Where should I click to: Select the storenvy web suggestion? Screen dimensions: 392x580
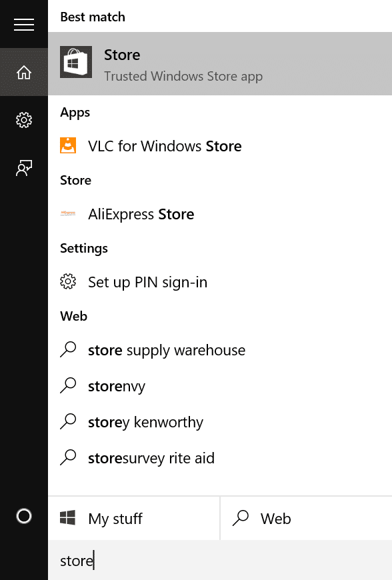pyautogui.click(x=220, y=386)
